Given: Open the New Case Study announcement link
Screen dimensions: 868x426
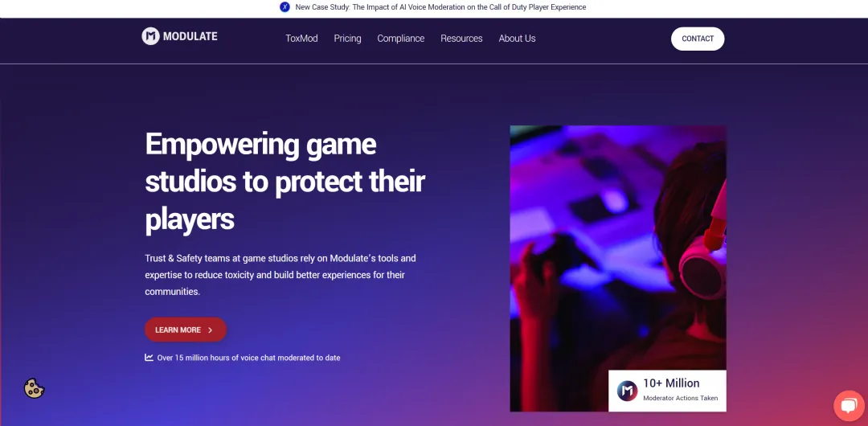Looking at the screenshot, I should click(x=440, y=7).
